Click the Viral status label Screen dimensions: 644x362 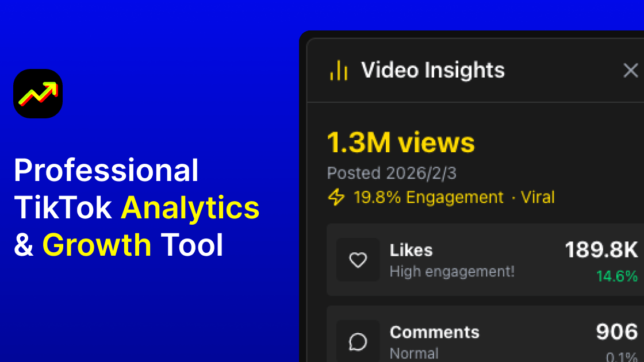[x=538, y=198]
